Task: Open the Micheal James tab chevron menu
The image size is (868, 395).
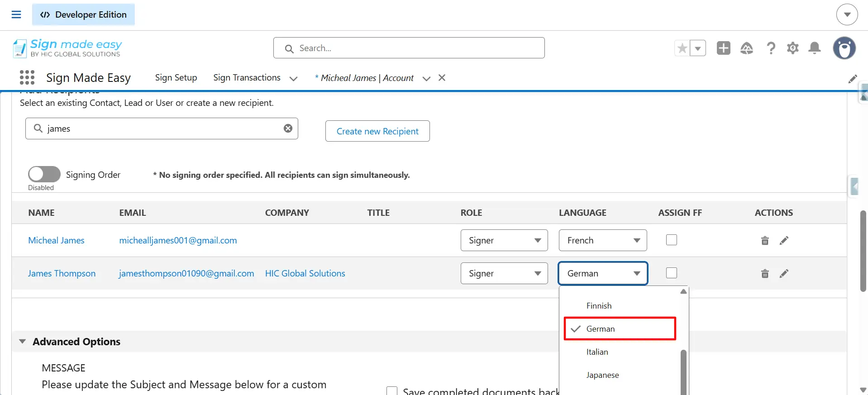Action: click(426, 79)
